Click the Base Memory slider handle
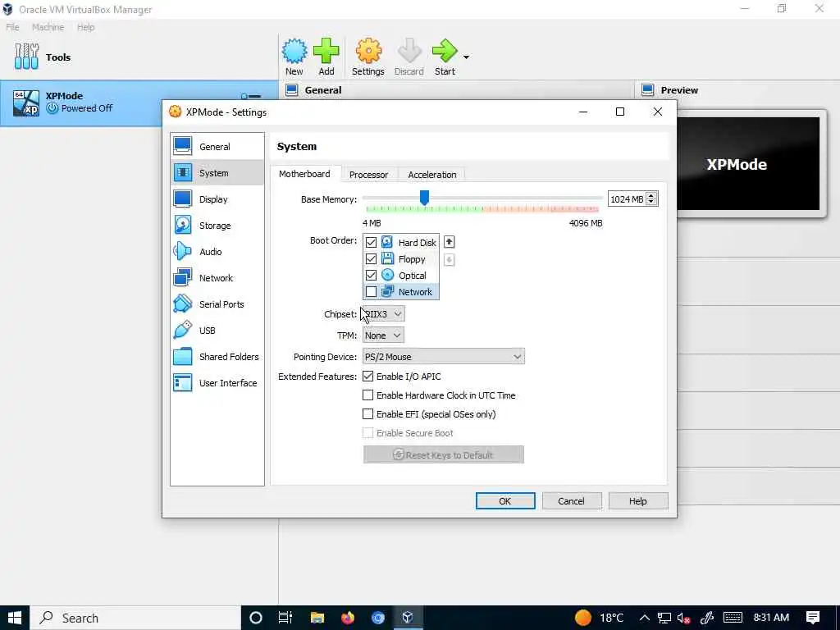 pyautogui.click(x=424, y=198)
